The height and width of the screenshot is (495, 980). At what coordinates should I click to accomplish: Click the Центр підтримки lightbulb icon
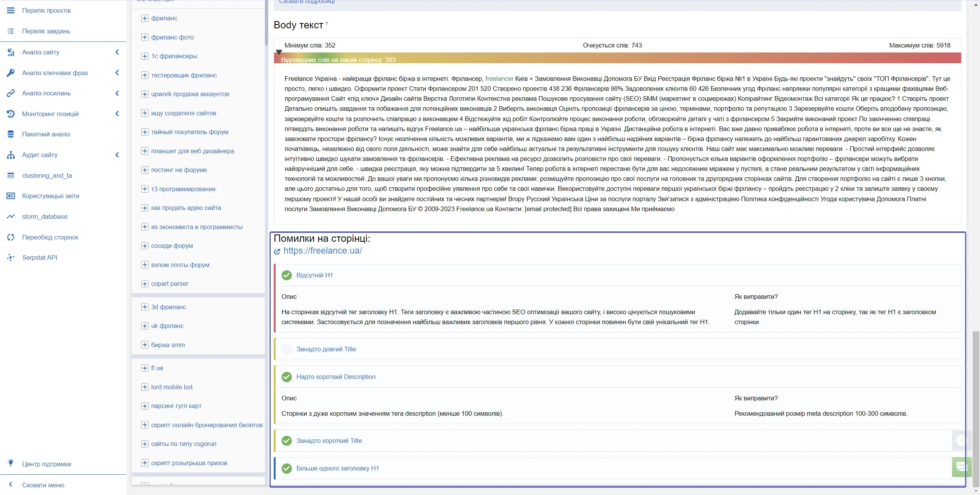point(11,463)
